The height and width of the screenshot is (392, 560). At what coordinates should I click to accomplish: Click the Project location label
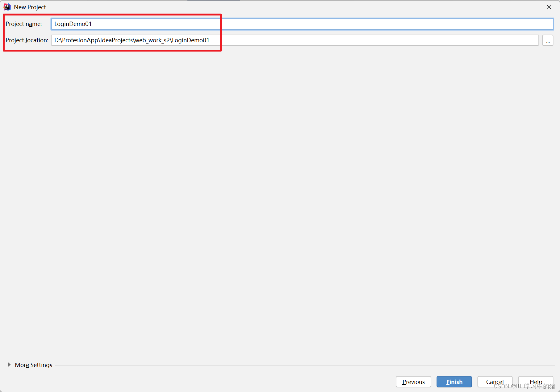tap(27, 40)
